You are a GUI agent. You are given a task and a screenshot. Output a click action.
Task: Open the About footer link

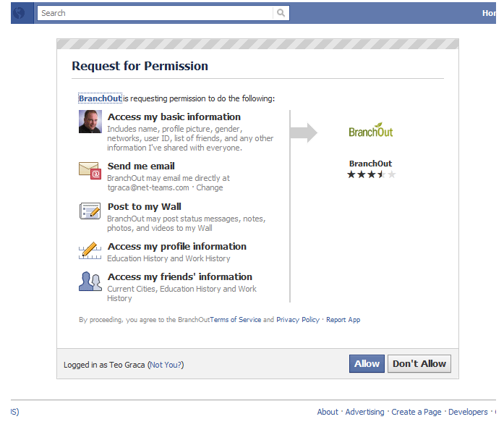pyautogui.click(x=328, y=412)
